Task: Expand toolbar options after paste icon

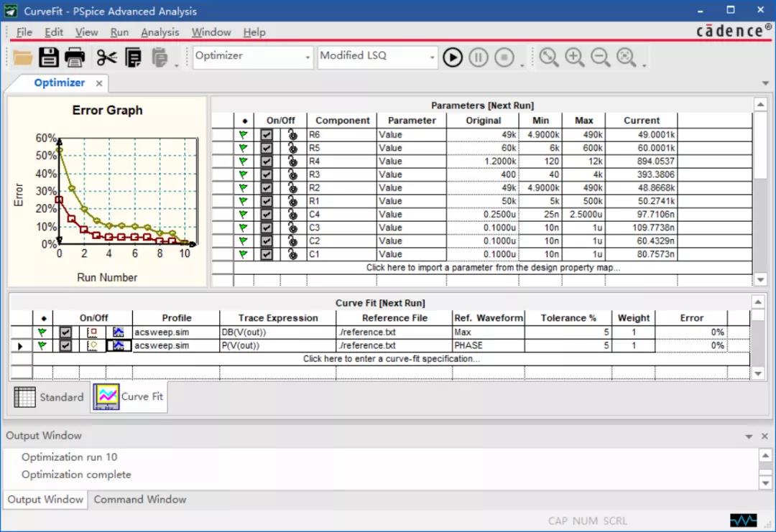Action: point(177,66)
